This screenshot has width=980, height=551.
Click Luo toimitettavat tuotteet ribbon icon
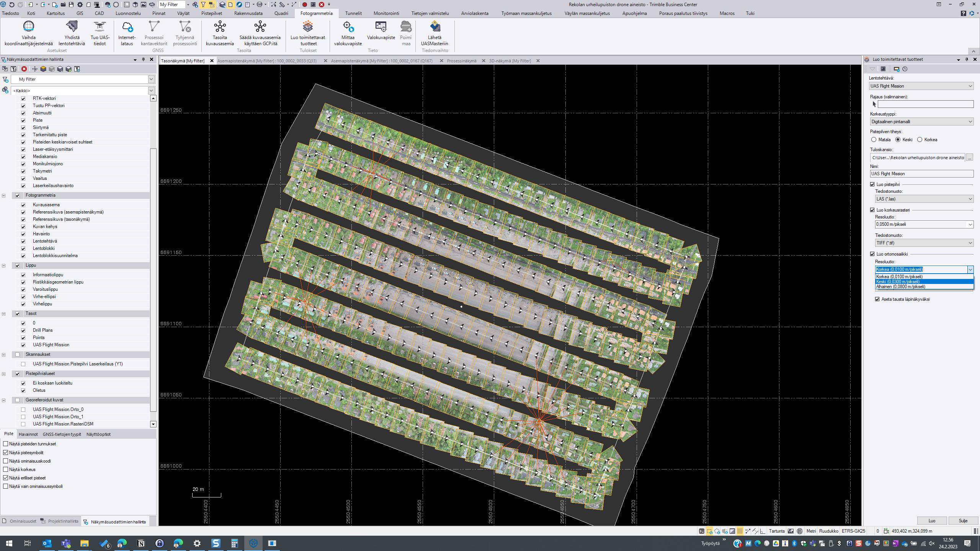pyautogui.click(x=308, y=26)
